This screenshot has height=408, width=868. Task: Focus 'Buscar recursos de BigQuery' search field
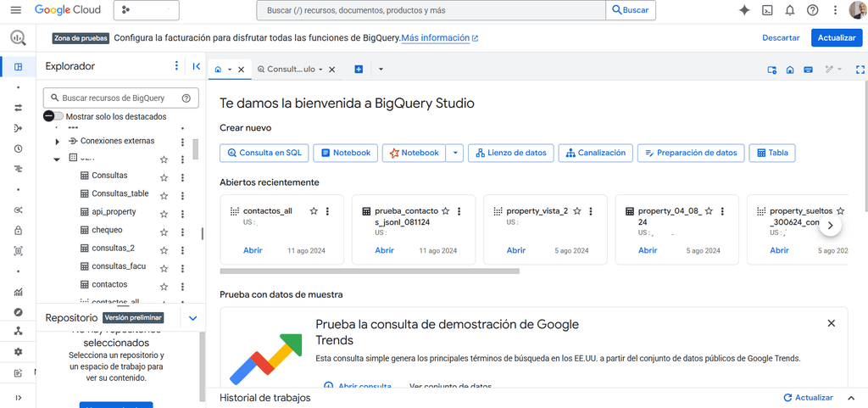point(120,98)
